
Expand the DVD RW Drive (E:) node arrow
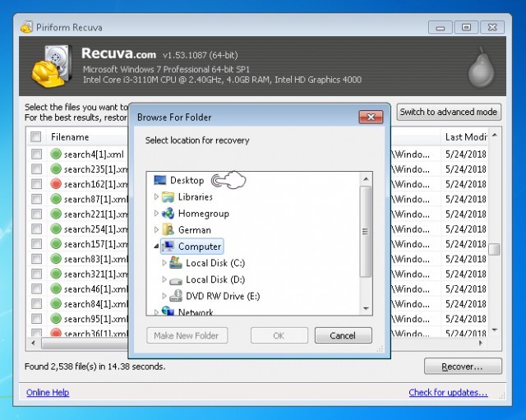click(x=164, y=296)
